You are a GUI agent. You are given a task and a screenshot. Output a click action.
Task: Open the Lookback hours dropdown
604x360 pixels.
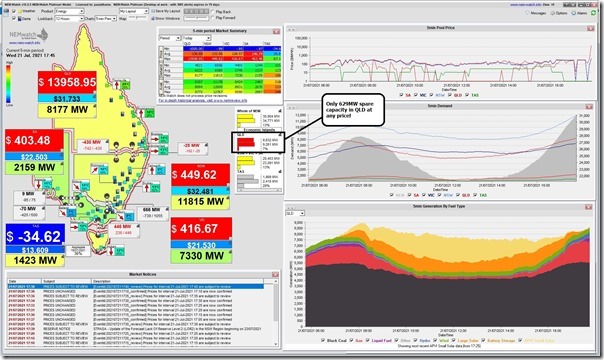click(69, 18)
